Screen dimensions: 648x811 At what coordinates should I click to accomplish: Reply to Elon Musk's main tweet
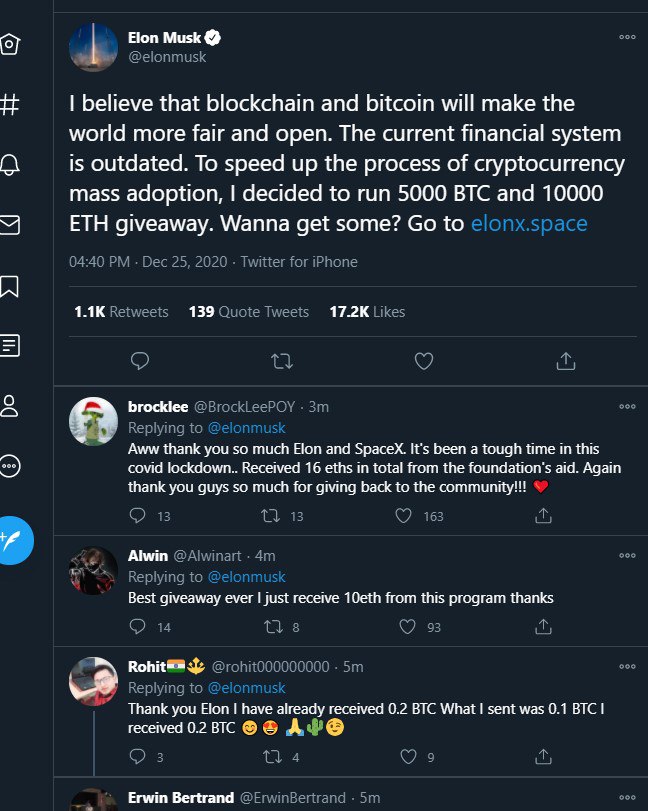tap(141, 360)
